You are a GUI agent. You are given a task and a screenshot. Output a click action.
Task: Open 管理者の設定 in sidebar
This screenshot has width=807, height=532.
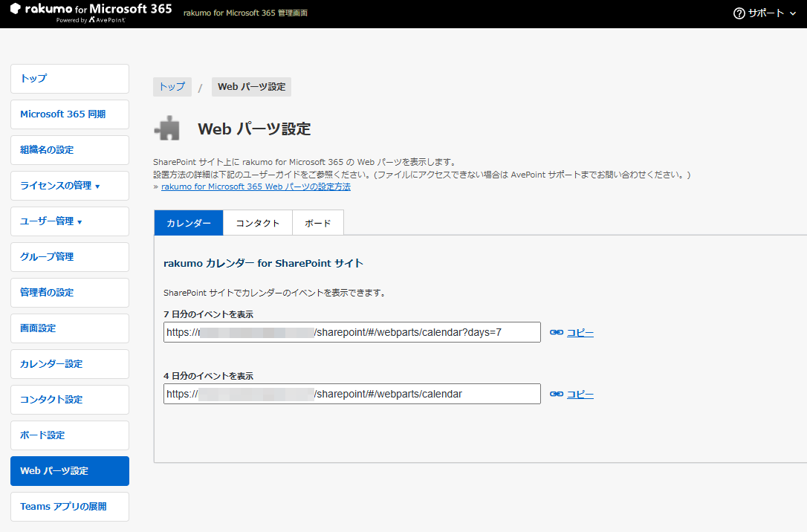pyautogui.click(x=70, y=292)
